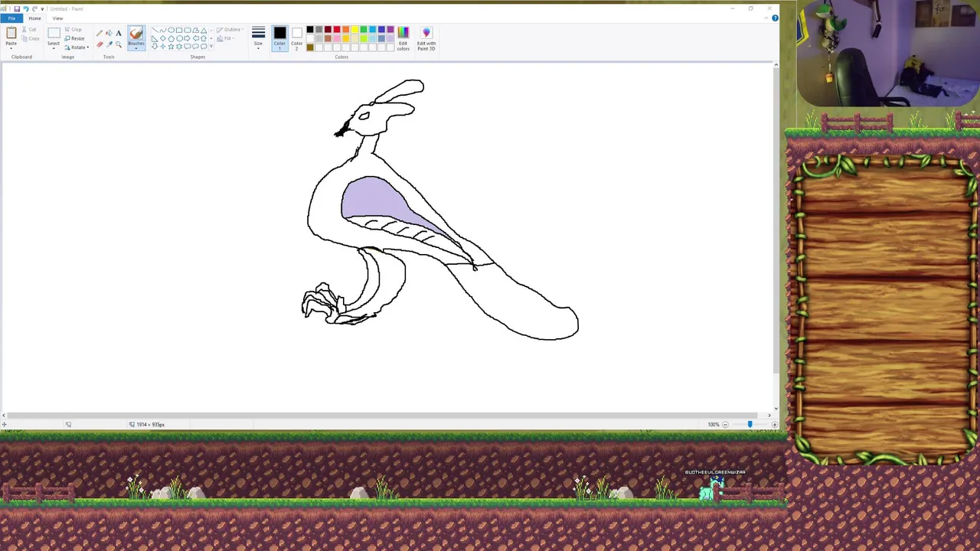Zoom out with the minus button

point(725,425)
